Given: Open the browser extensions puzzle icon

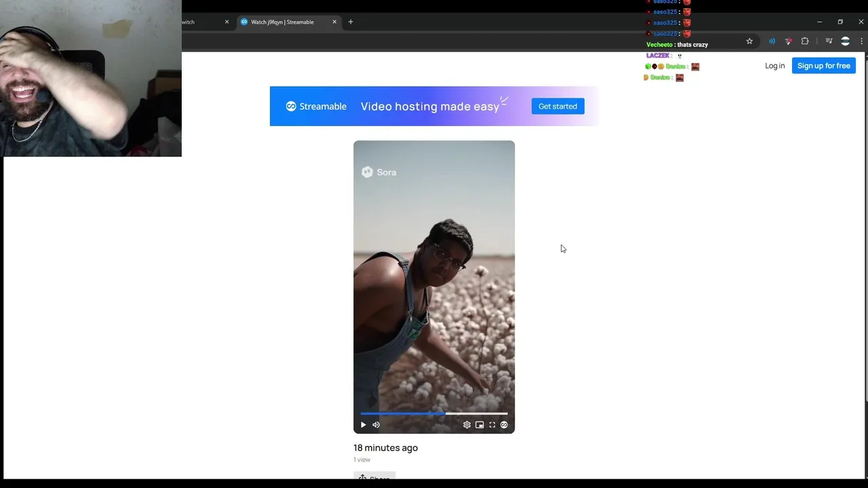Looking at the screenshot, I should pos(805,41).
